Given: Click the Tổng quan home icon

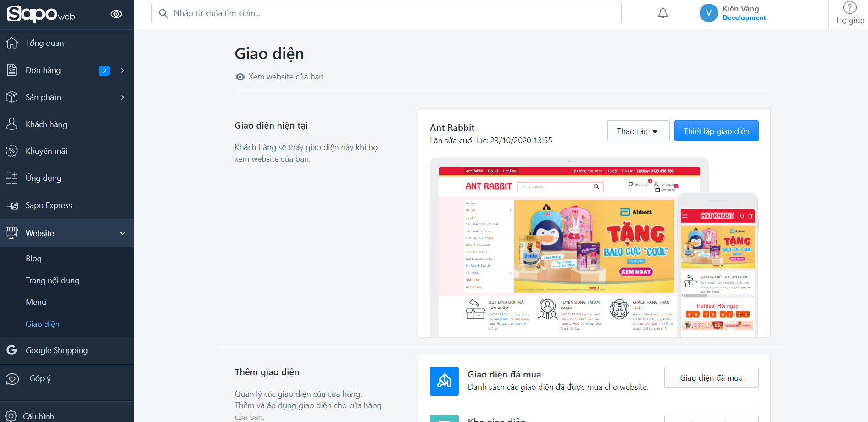Looking at the screenshot, I should tap(12, 43).
